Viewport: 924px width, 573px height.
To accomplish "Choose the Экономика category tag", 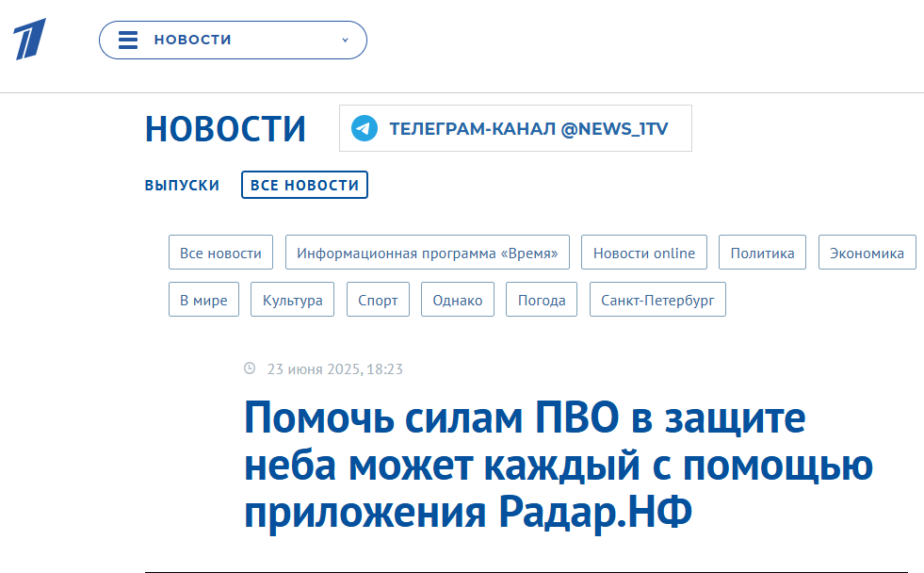I will [x=867, y=253].
